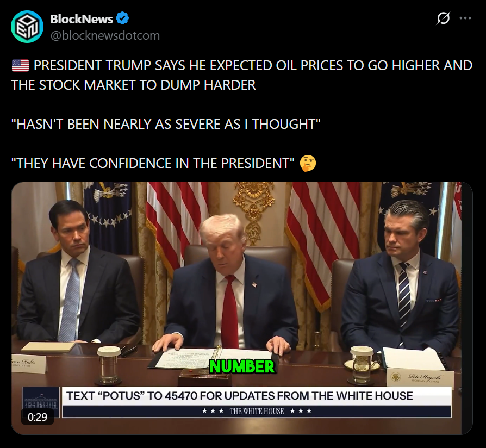Open the BlockNews profile avatar
This screenshot has width=486, height=448.
27,27
